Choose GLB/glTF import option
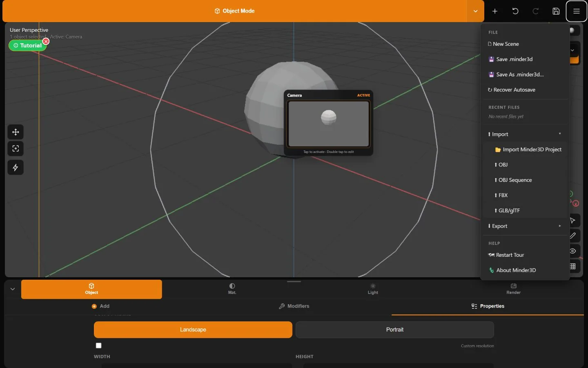The width and height of the screenshot is (588, 368). [x=528, y=211]
